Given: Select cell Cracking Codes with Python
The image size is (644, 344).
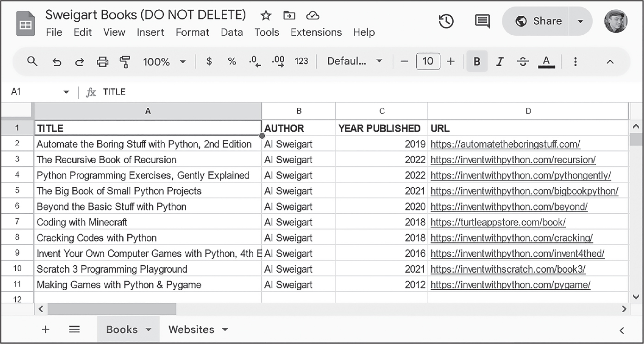Looking at the screenshot, I should pyautogui.click(x=148, y=237).
